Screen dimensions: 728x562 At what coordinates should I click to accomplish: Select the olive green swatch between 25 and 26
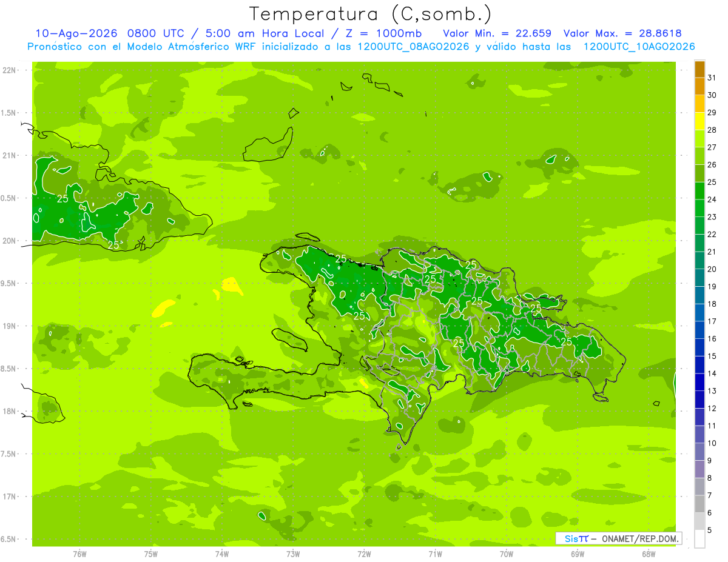click(699, 173)
